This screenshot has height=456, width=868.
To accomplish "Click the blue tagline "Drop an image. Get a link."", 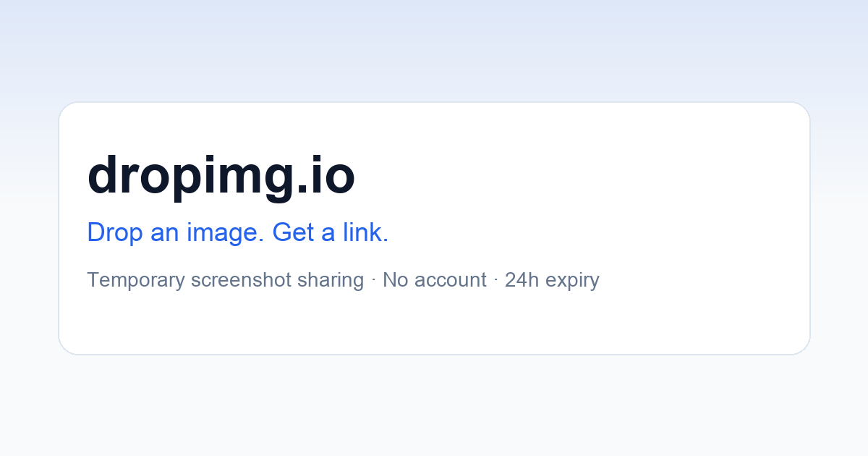I will point(238,232).
